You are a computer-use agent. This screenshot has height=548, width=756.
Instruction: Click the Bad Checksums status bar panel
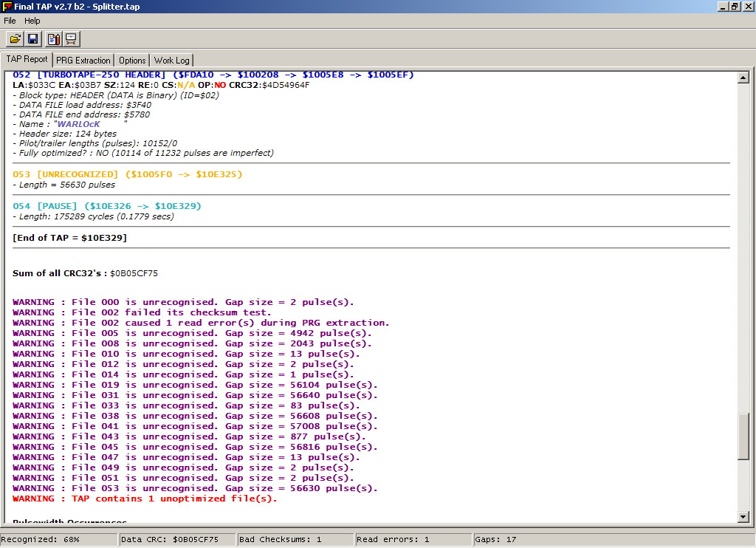[x=295, y=540]
